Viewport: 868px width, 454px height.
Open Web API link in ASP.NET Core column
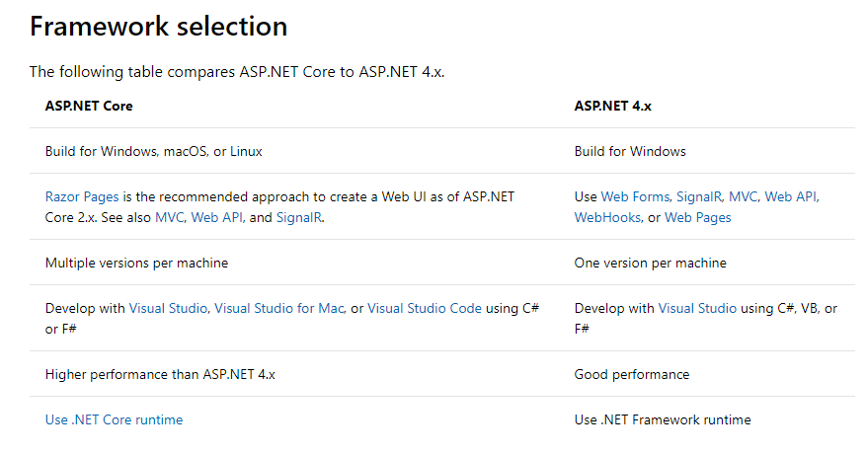(x=217, y=217)
